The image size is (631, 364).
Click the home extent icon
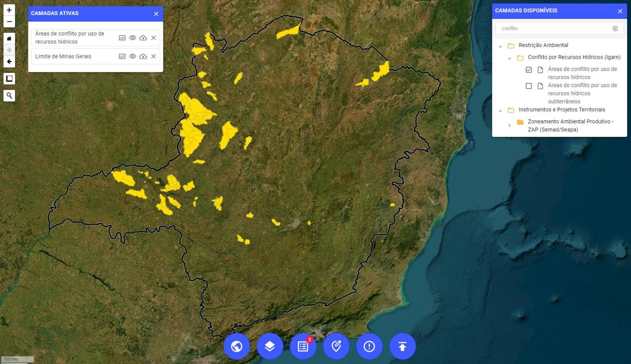click(9, 39)
